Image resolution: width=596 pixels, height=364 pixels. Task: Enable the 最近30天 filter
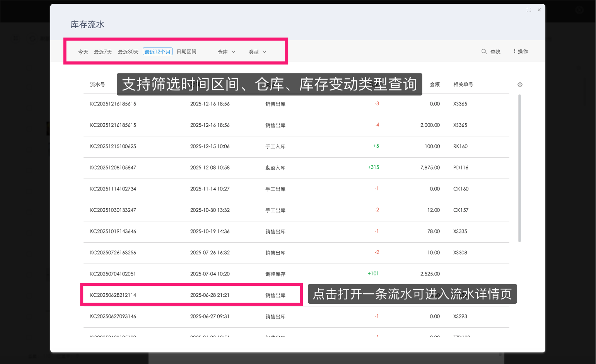(x=128, y=51)
